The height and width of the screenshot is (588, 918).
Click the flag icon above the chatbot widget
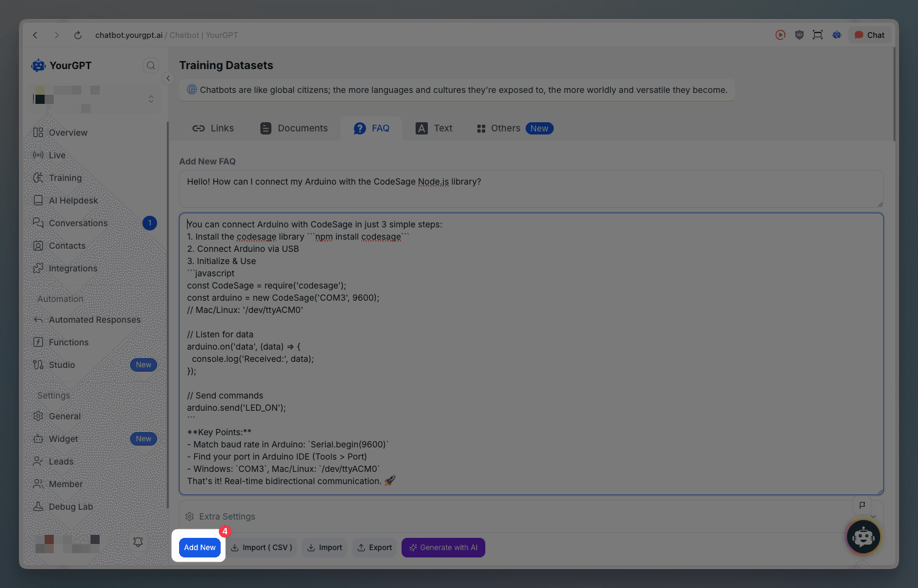862,505
